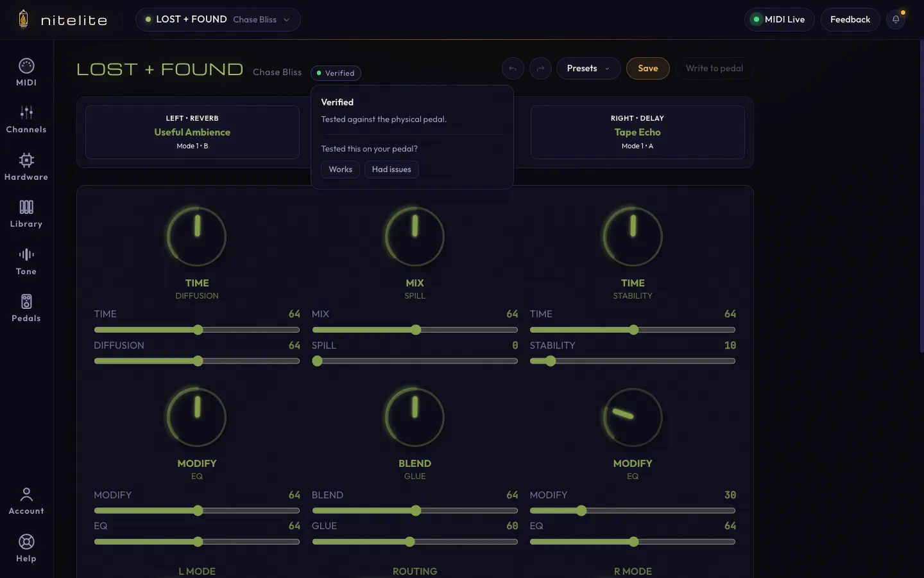This screenshot has height=578, width=924.
Task: Adjust the MIX slider
Action: 415,330
